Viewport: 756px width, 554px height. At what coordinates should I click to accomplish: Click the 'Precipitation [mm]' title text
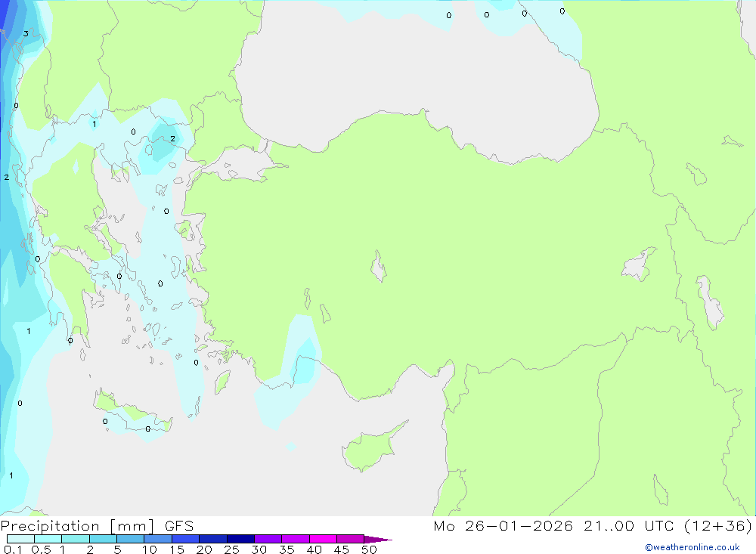(x=77, y=526)
